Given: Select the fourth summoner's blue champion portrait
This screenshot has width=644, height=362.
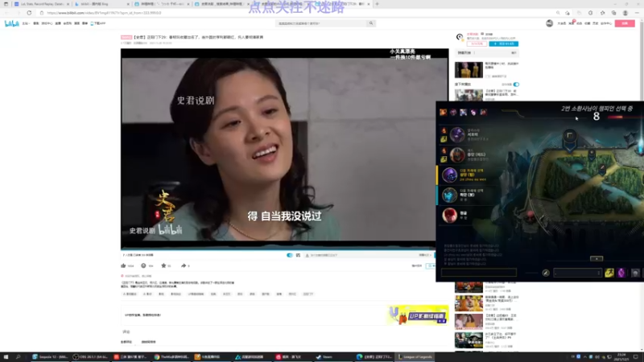Looking at the screenshot, I should (449, 195).
